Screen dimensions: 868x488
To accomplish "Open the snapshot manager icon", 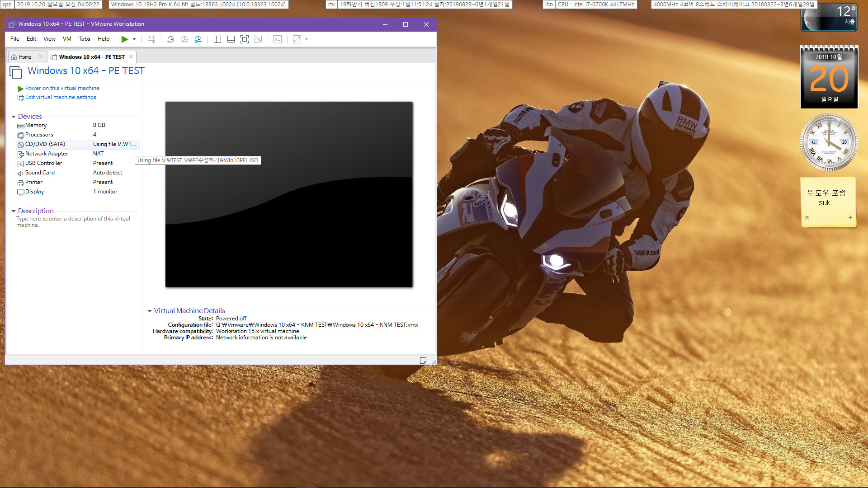I will 198,39.
